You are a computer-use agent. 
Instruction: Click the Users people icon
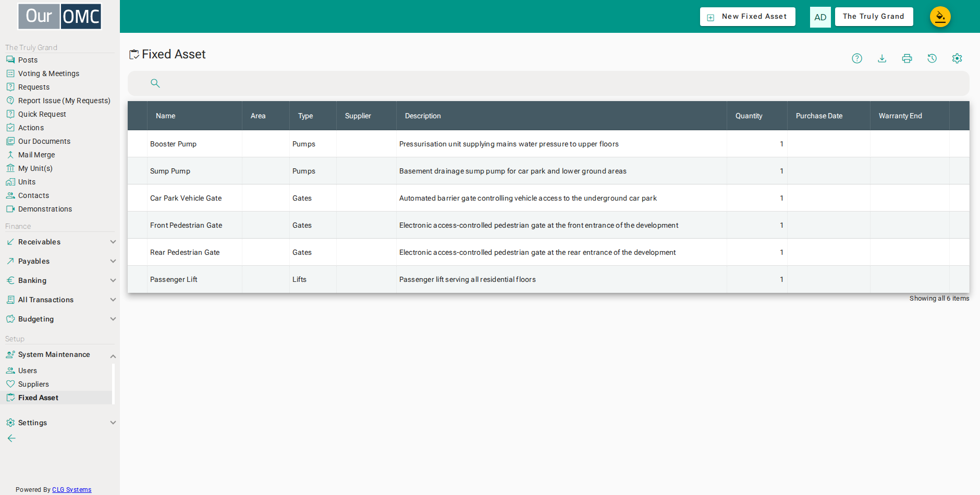click(10, 370)
